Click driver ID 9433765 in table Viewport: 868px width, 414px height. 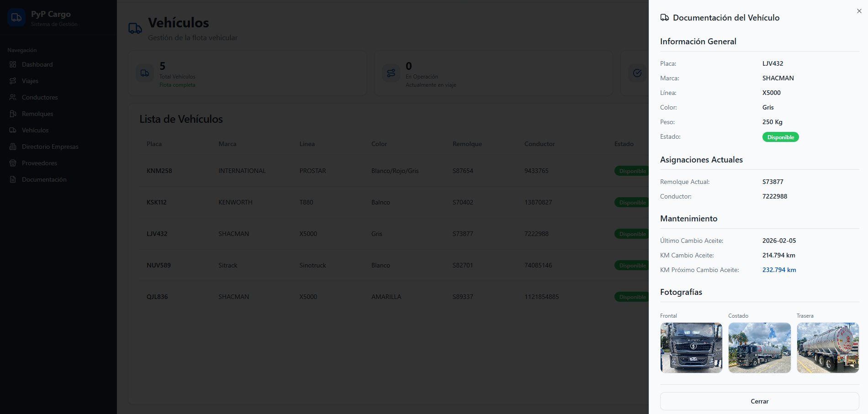click(x=536, y=171)
